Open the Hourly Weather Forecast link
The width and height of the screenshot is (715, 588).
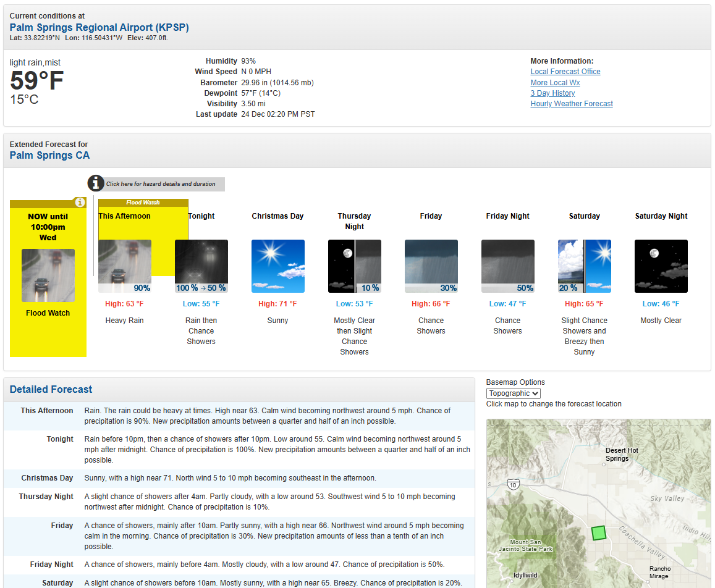(x=572, y=104)
